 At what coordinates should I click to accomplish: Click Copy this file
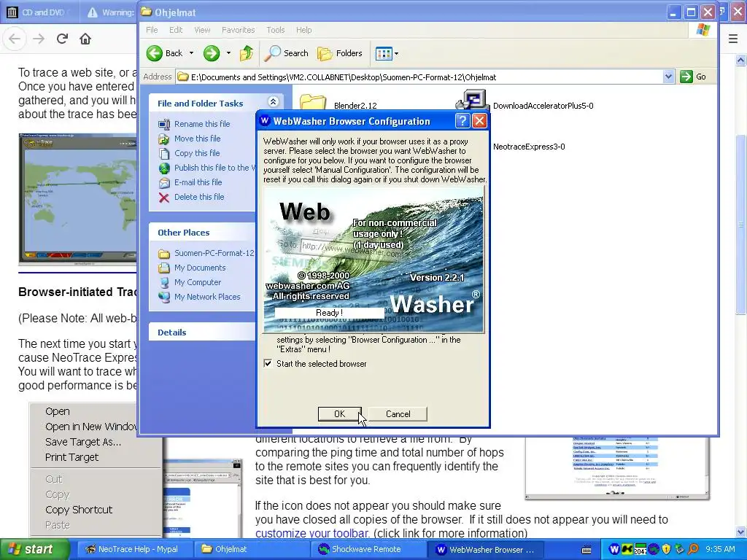point(197,153)
